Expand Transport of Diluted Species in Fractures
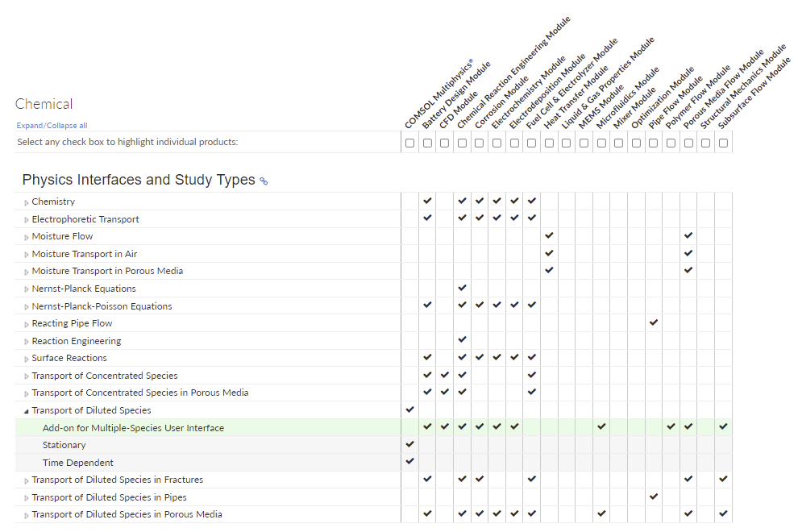The image size is (798, 532). 27,480
